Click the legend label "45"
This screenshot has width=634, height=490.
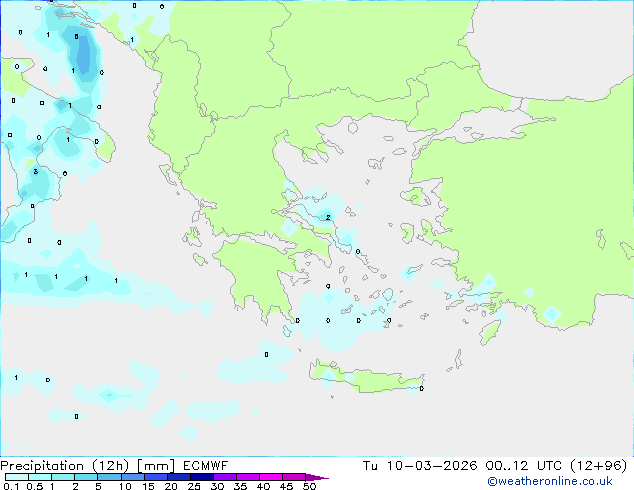pos(287,486)
